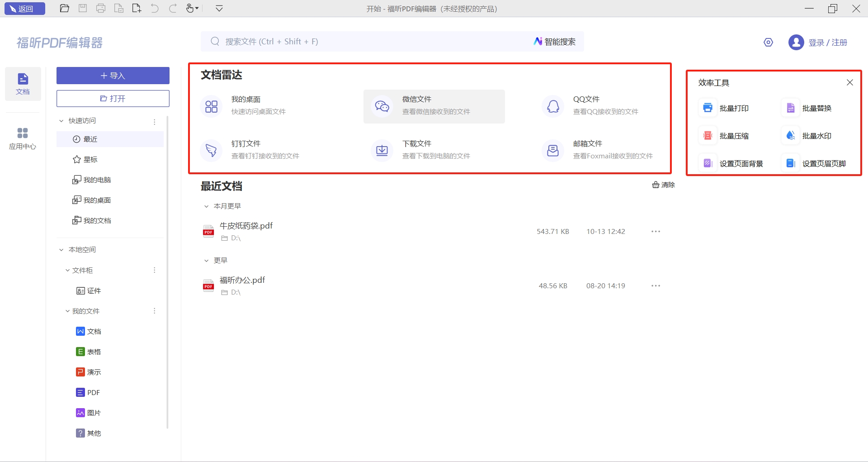Viewport: 868px width, 462px height.
Task: Open 福昕办公.pdf from recent documents
Action: click(434, 286)
